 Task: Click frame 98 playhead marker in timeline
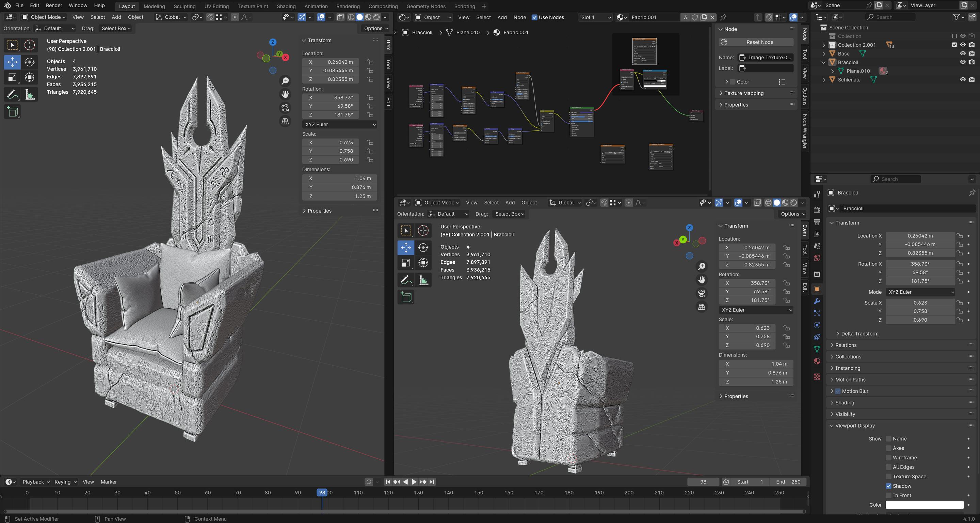click(322, 493)
